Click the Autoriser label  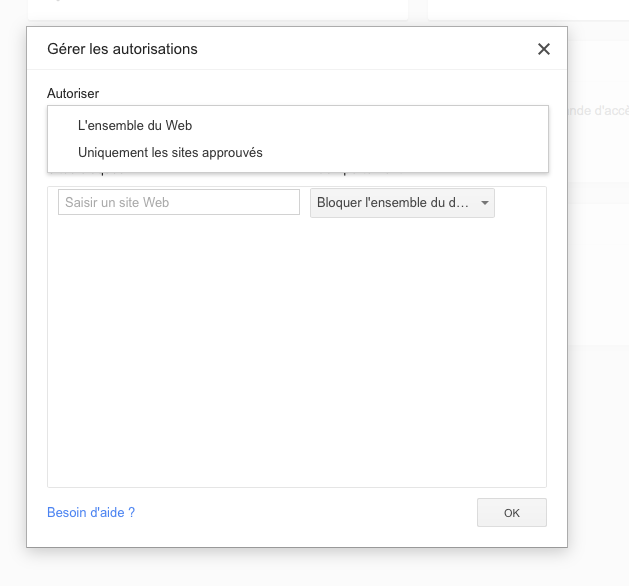click(73, 93)
